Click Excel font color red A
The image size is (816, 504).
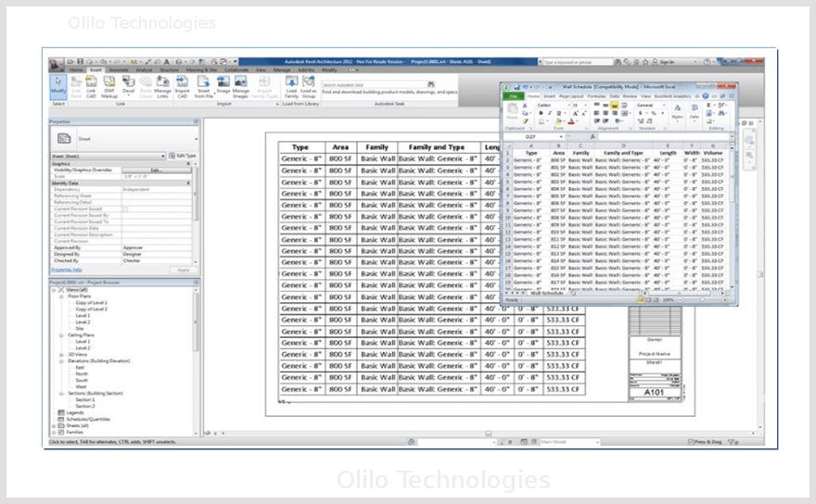[x=571, y=121]
